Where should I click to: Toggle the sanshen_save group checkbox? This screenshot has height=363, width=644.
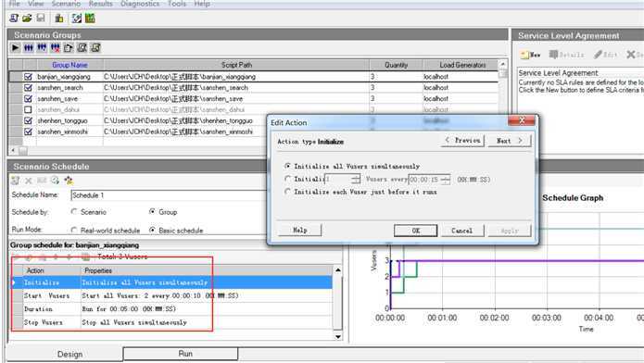[28, 98]
